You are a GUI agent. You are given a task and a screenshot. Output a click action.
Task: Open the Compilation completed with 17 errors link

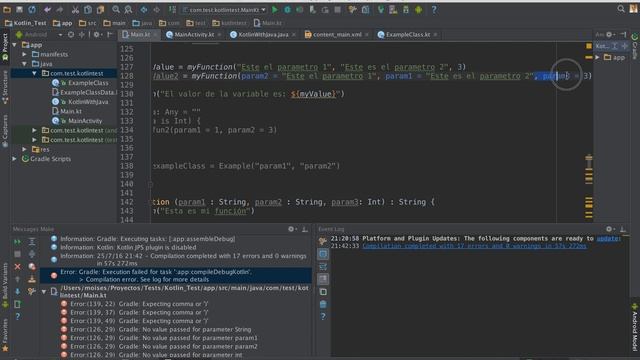[x=474, y=246]
